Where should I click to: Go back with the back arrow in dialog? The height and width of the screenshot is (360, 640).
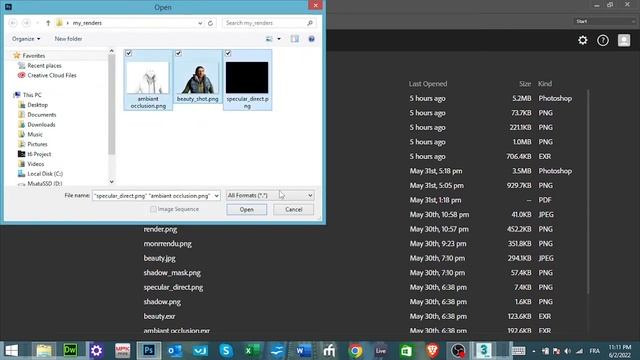(13, 23)
